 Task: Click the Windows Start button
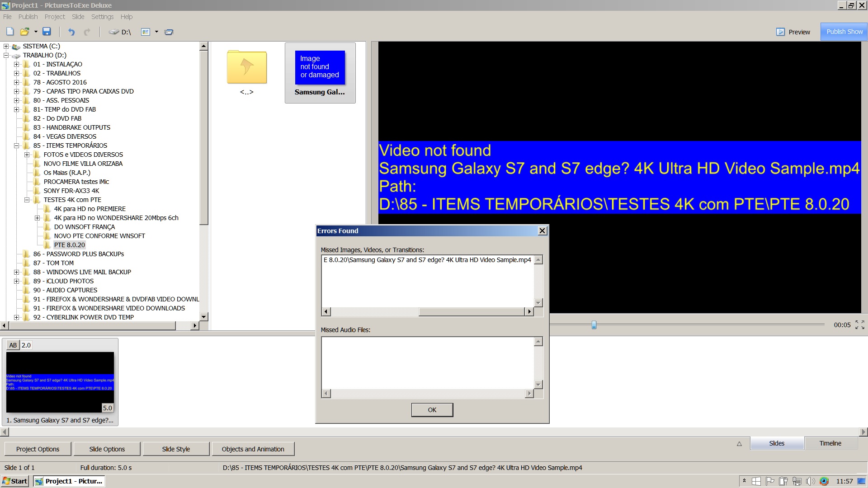(x=15, y=481)
